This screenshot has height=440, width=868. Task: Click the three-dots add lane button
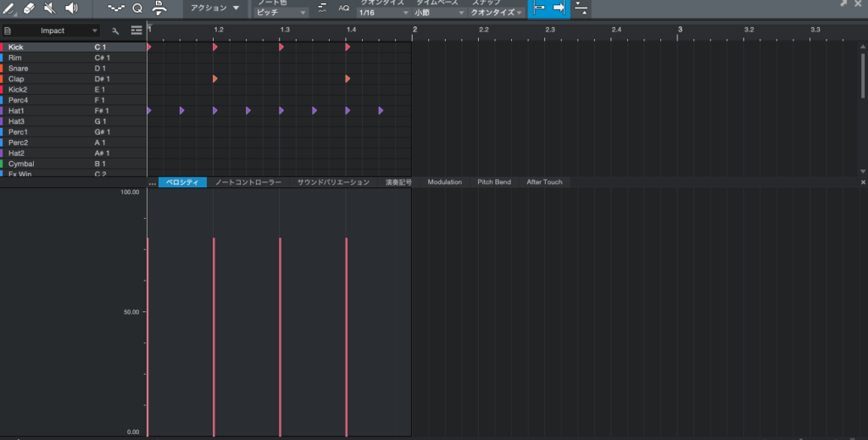(153, 182)
